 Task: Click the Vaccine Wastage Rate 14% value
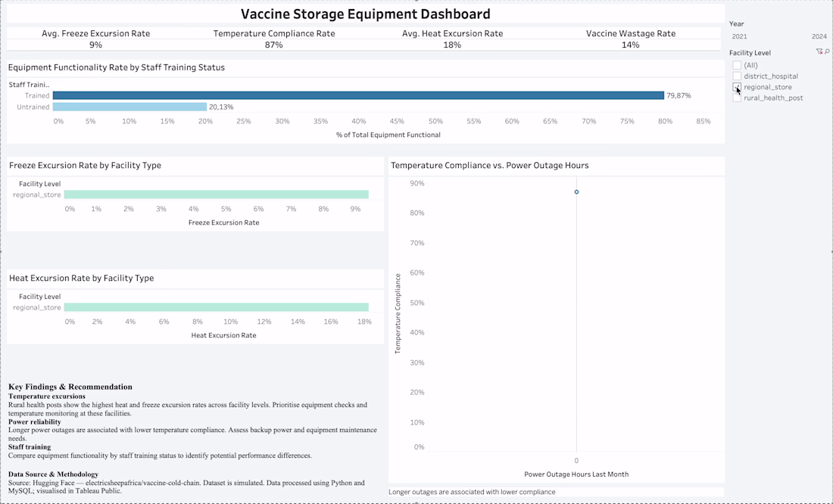click(631, 45)
